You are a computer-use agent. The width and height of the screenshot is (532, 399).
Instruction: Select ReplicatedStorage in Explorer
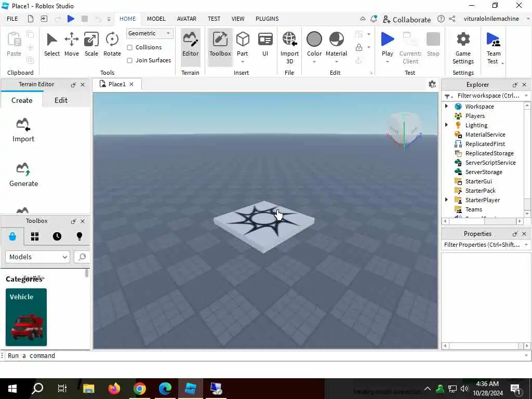click(489, 153)
